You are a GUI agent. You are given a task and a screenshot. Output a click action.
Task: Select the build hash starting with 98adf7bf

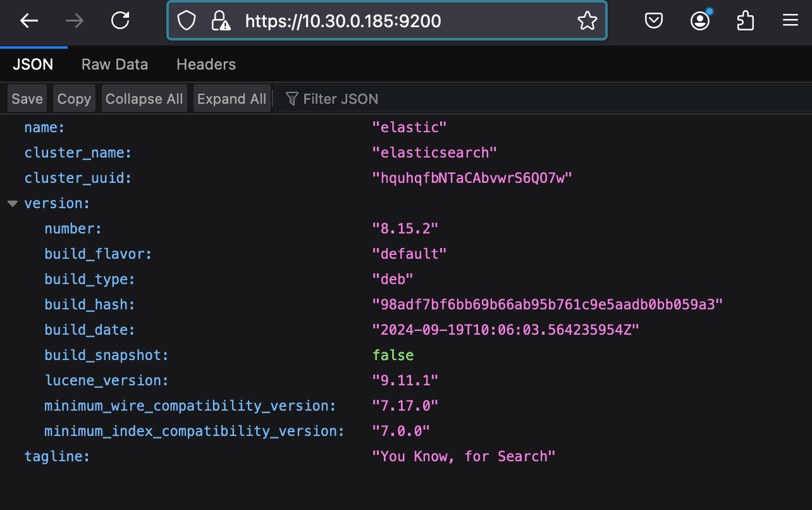pyautogui.click(x=547, y=305)
